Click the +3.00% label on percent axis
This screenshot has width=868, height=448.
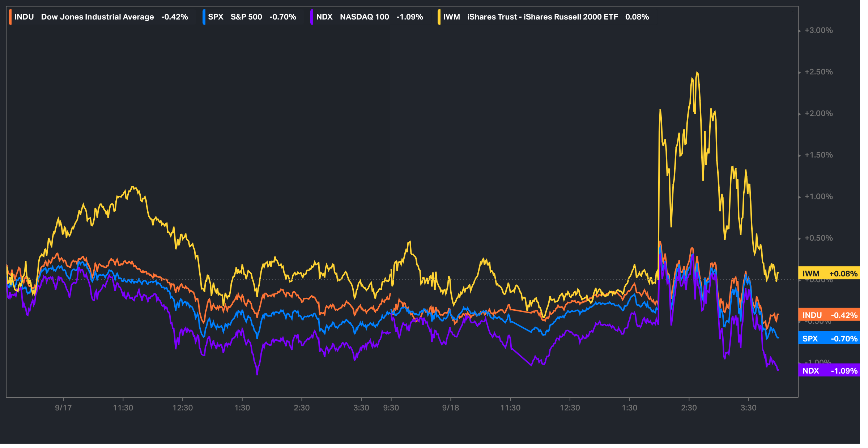pos(818,30)
